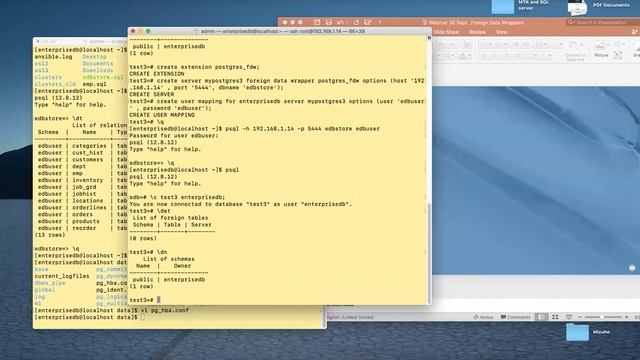Click the 'create extension postgres_fdw;' command
Image resolution: width=640 pixels, height=360 pixels.
point(208,67)
